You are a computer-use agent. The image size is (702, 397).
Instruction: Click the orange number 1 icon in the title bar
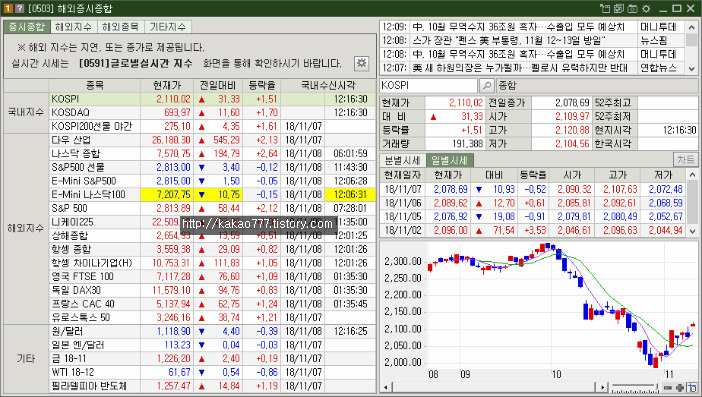[8, 9]
